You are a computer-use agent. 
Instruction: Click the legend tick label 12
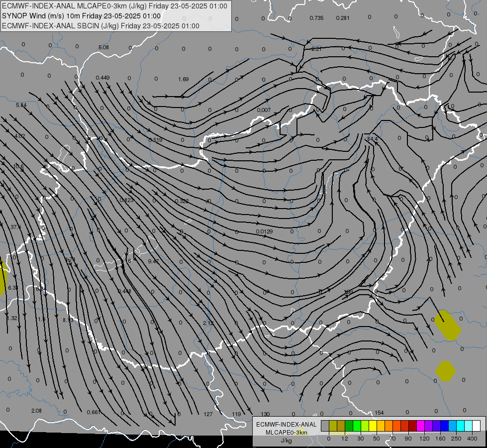[344, 439]
